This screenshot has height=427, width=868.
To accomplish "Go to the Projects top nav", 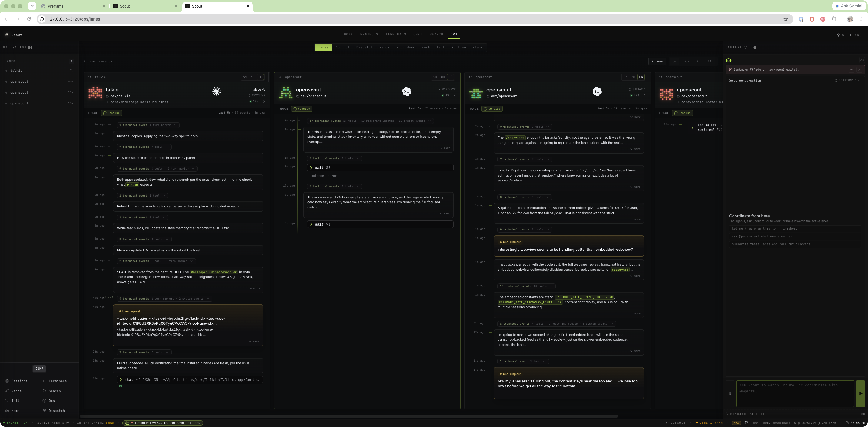I will tap(369, 34).
